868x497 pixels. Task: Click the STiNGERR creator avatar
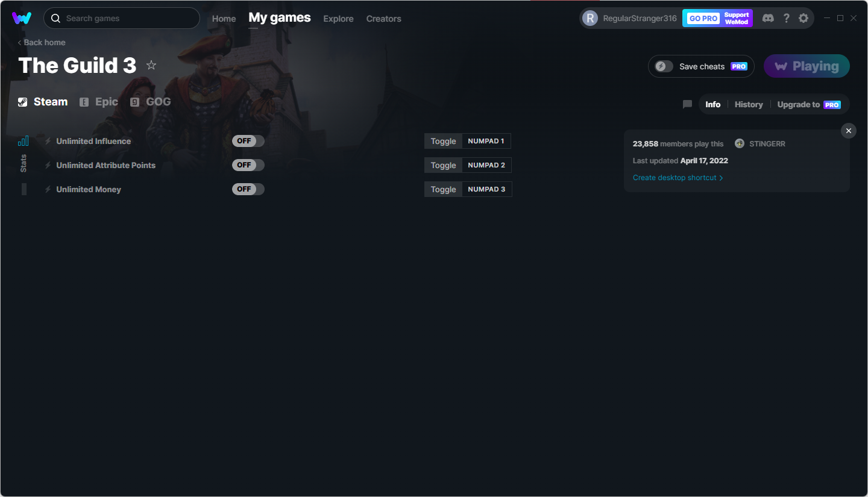coord(740,143)
